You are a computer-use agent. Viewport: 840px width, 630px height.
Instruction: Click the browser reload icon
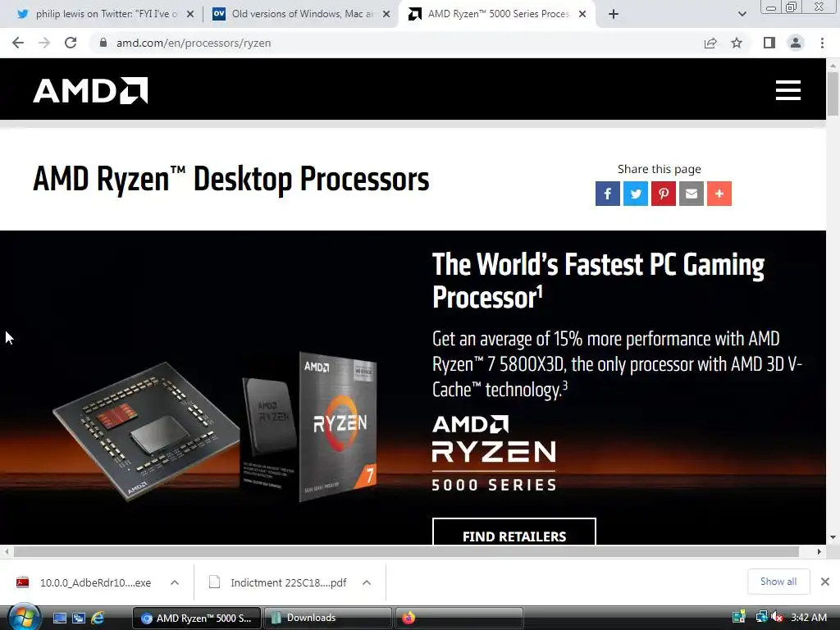71,43
